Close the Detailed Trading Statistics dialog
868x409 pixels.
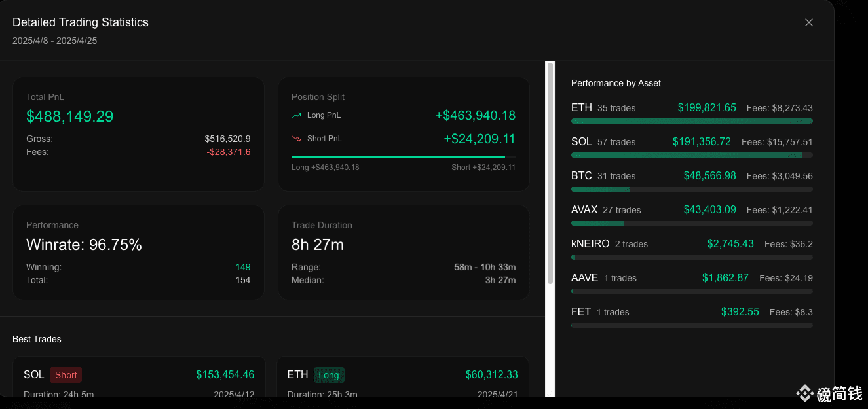tap(809, 22)
